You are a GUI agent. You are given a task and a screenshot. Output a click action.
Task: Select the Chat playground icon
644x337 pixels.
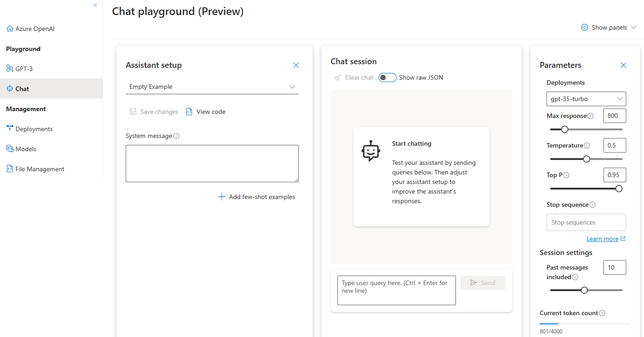[10, 88]
